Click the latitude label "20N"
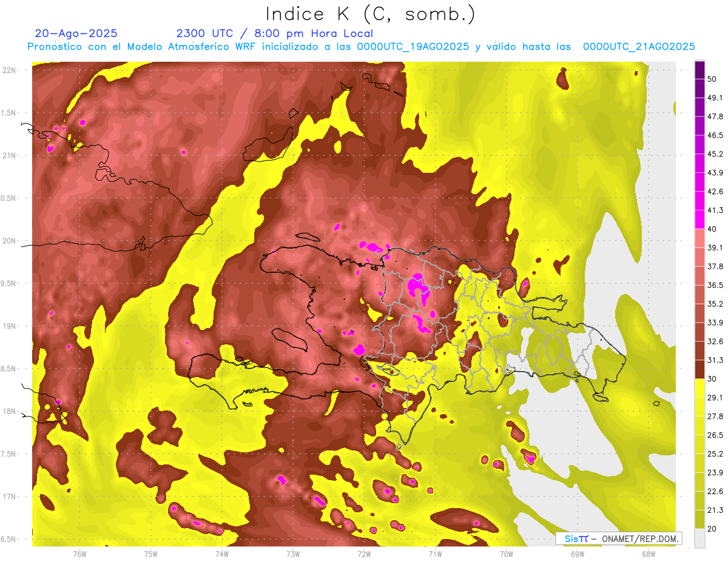The width and height of the screenshot is (728, 562). coord(9,241)
